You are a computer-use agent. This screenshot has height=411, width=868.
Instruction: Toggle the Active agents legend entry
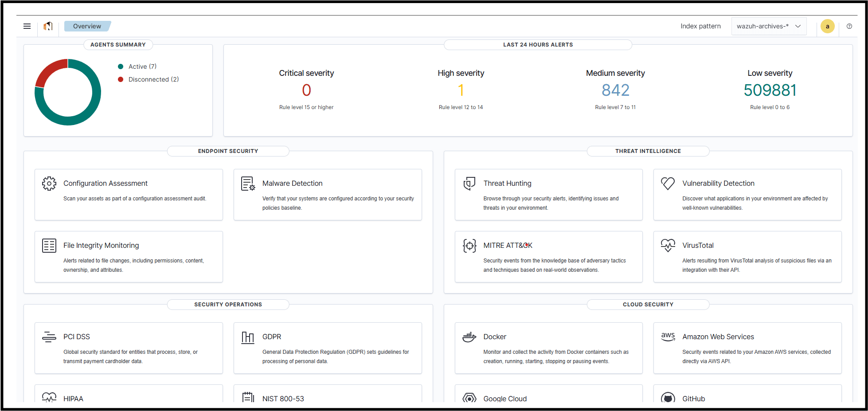(x=142, y=67)
